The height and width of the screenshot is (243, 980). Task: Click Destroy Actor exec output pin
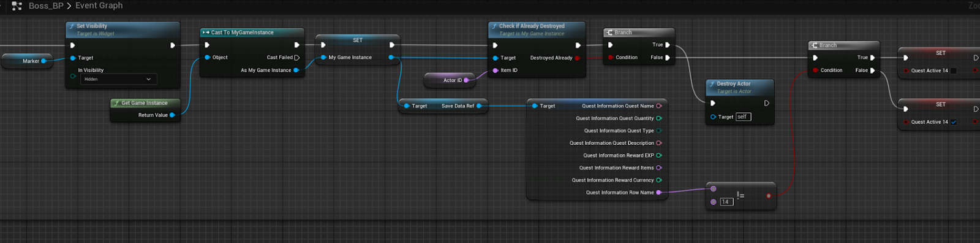point(767,103)
